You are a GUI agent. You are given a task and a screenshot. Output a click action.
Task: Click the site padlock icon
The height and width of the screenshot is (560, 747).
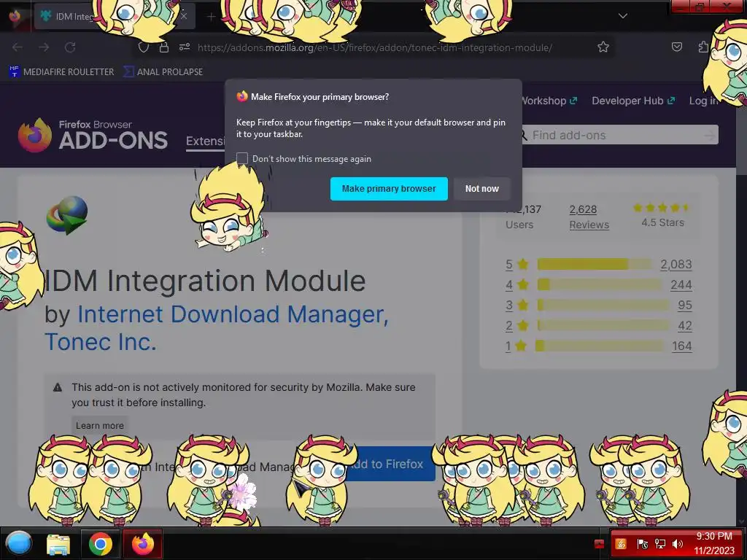click(x=164, y=47)
